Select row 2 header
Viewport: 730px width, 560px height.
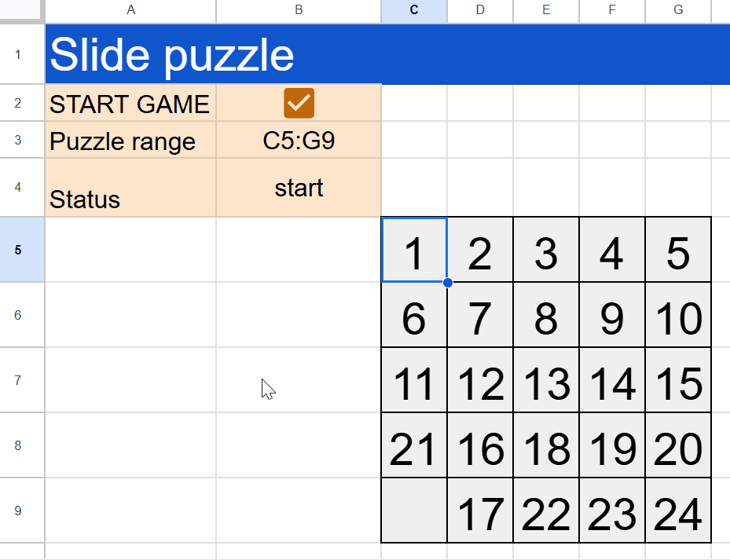(21, 103)
